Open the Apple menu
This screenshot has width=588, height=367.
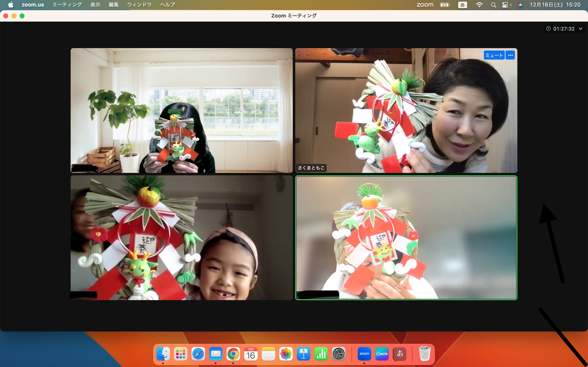click(11, 5)
